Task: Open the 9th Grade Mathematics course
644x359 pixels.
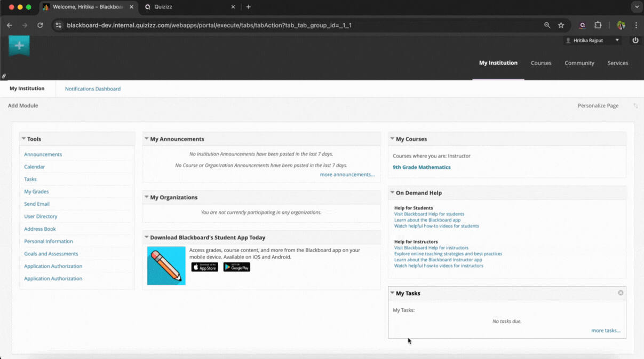Action: (422, 167)
